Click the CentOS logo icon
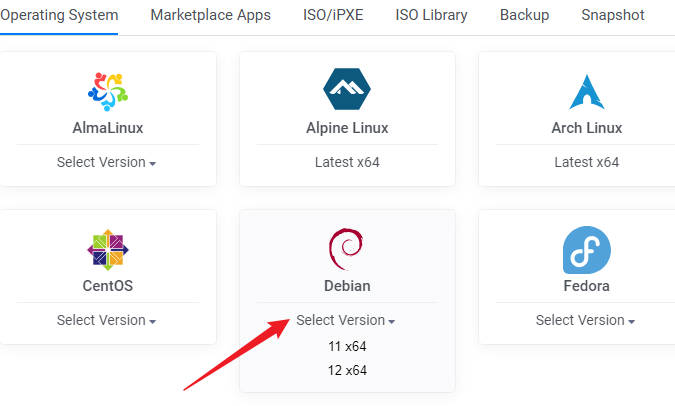Image resolution: width=675 pixels, height=406 pixels. coord(108,250)
